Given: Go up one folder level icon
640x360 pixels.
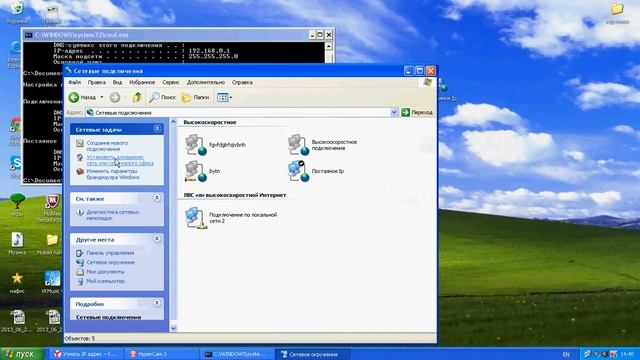Looking at the screenshot, I should 137,97.
